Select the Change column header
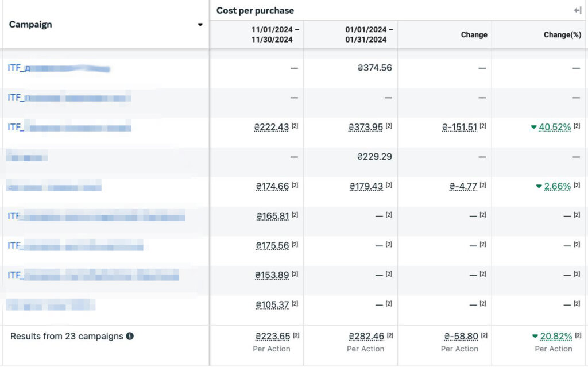The height and width of the screenshot is (367, 588). pos(474,34)
